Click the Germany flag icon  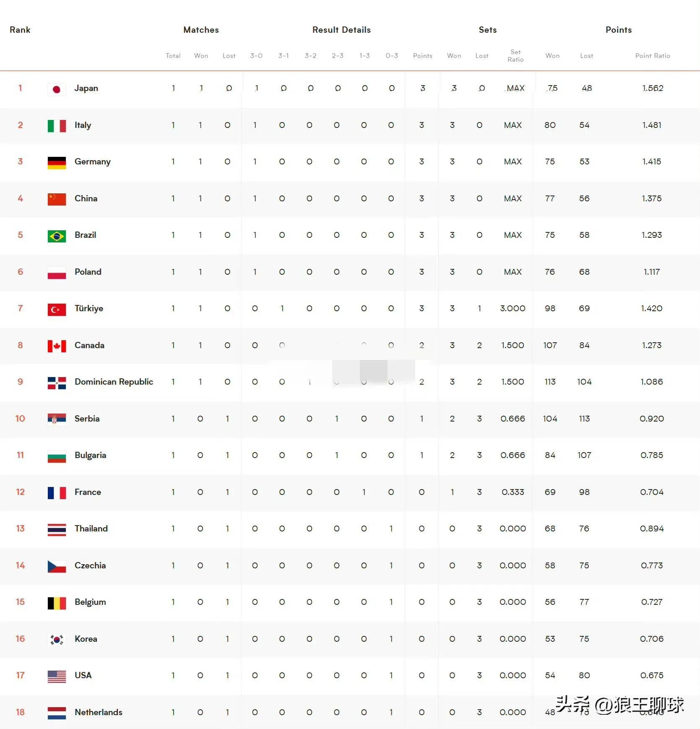pyautogui.click(x=57, y=162)
